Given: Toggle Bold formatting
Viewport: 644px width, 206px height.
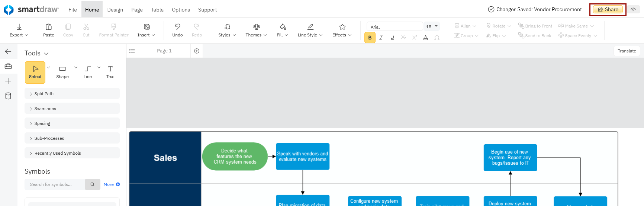Looking at the screenshot, I should pyautogui.click(x=370, y=38).
